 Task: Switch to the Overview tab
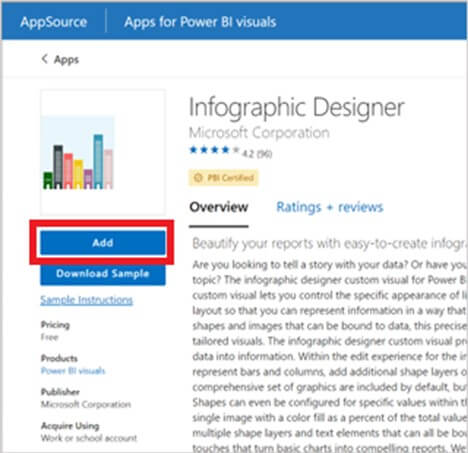coord(219,207)
